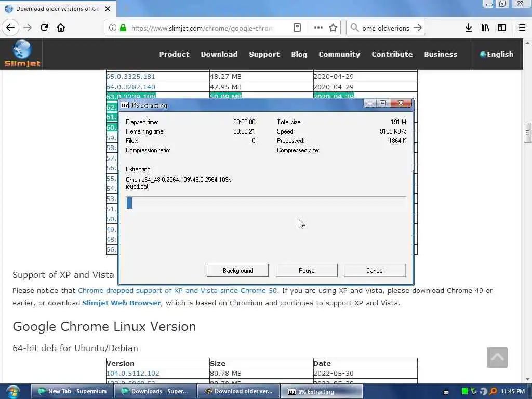This screenshot has width=532, height=399.
Task: Open the keyboard tray icon
Action: point(446,392)
